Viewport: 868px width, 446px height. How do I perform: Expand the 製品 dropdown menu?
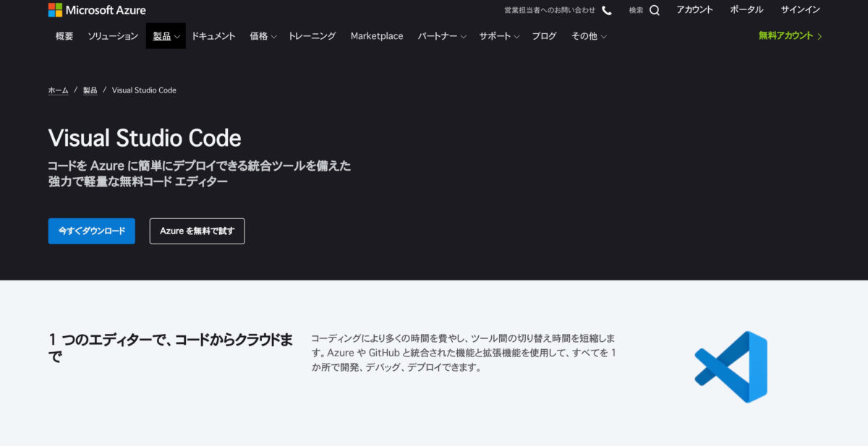point(166,36)
